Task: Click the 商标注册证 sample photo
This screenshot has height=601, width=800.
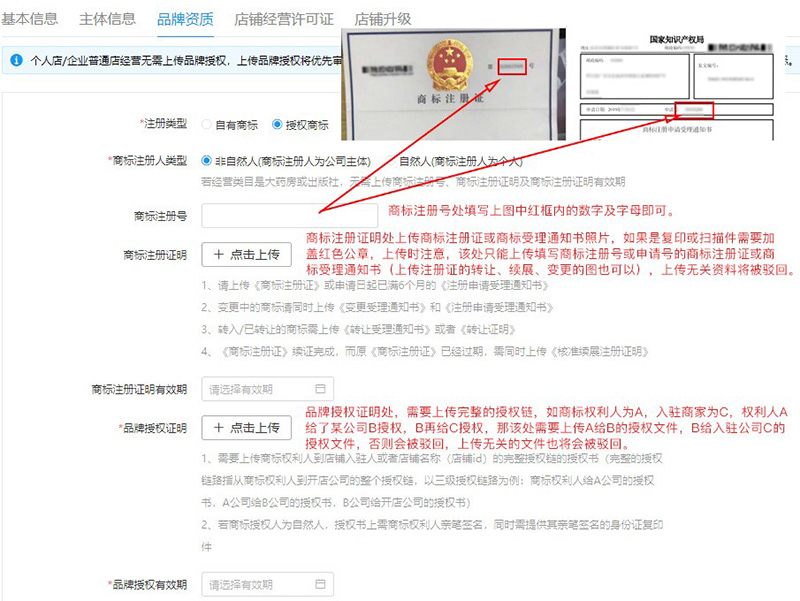Action: pyautogui.click(x=453, y=84)
